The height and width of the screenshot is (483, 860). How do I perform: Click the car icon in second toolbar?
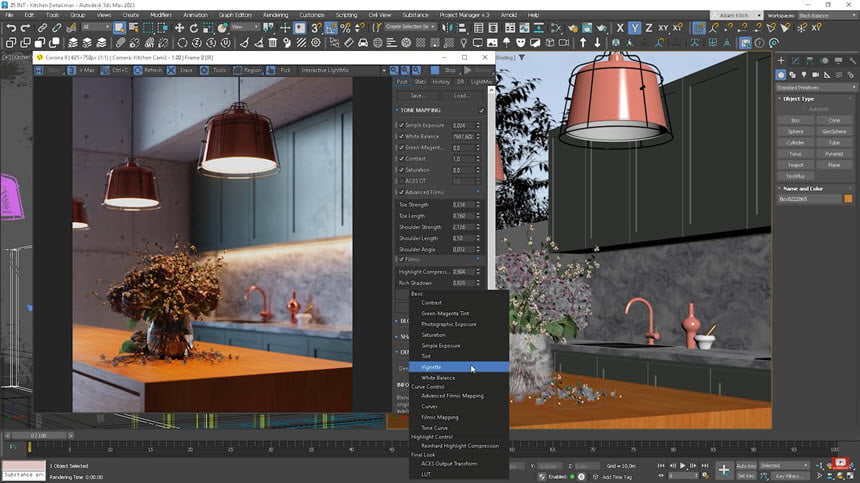point(363,42)
